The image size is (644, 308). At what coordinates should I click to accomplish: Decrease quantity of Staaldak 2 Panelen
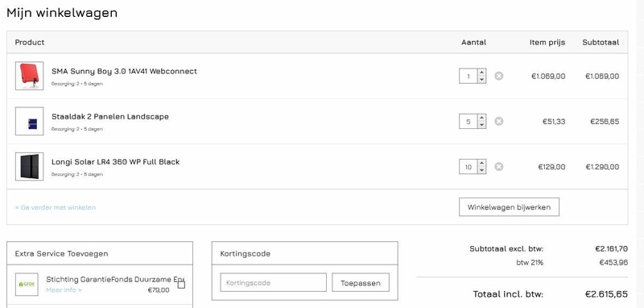coord(481,125)
